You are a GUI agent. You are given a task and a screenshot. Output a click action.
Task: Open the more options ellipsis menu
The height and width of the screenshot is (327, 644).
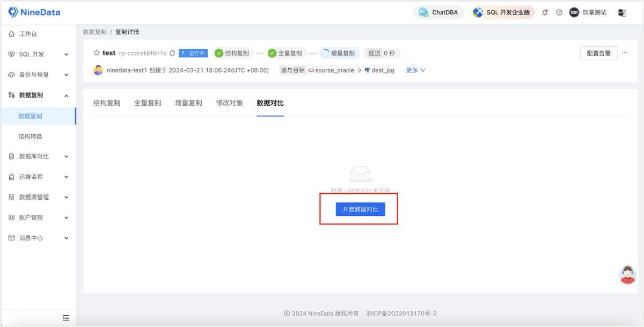tap(624, 53)
